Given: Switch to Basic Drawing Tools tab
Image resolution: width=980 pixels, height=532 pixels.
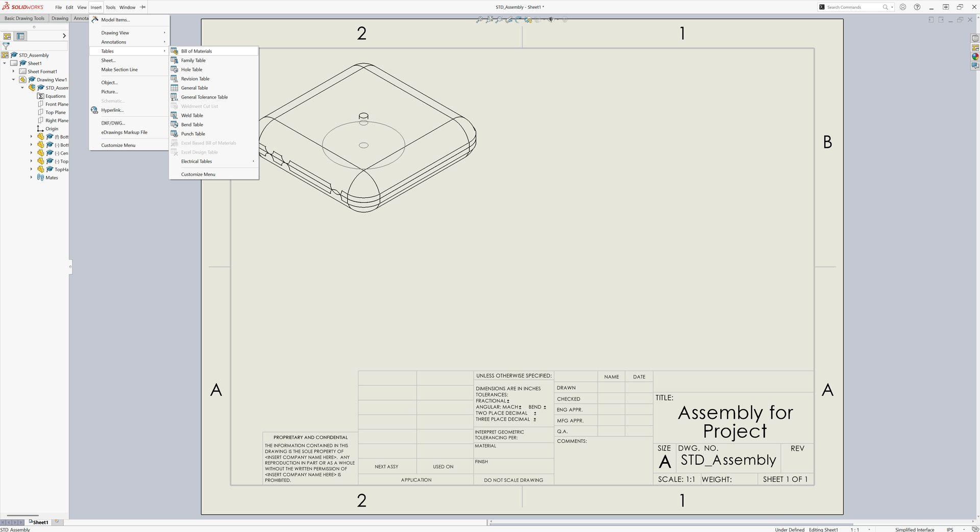Looking at the screenshot, I should click(x=24, y=18).
